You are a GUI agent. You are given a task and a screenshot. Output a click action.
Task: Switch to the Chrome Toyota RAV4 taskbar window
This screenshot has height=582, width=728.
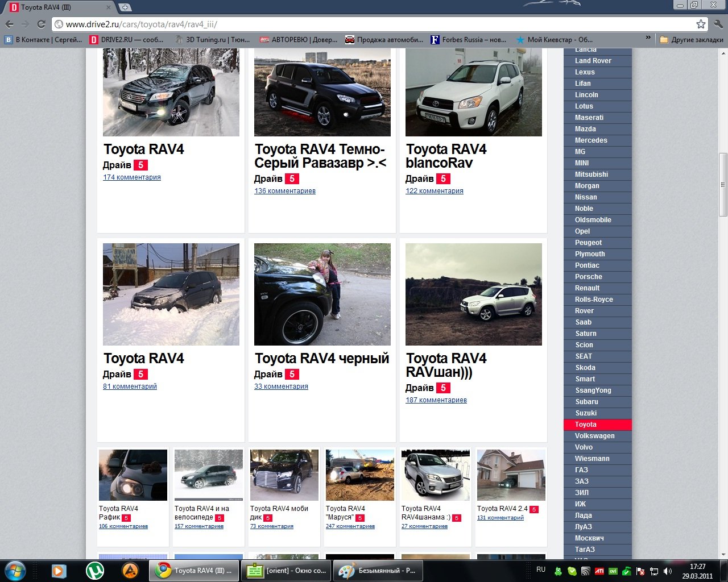tap(195, 571)
